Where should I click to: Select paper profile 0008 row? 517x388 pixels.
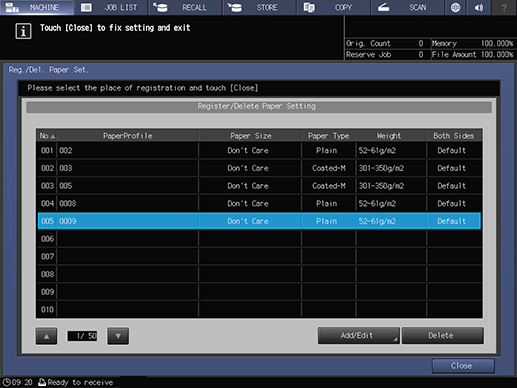tap(259, 203)
